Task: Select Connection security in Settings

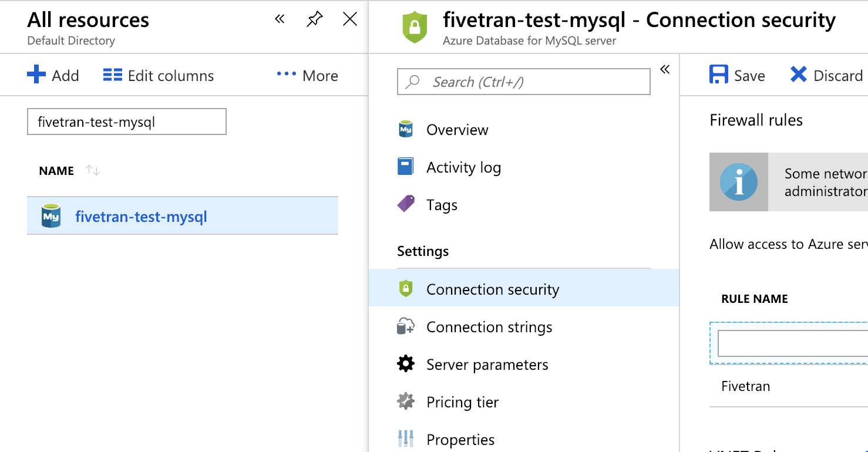Action: 524,288
